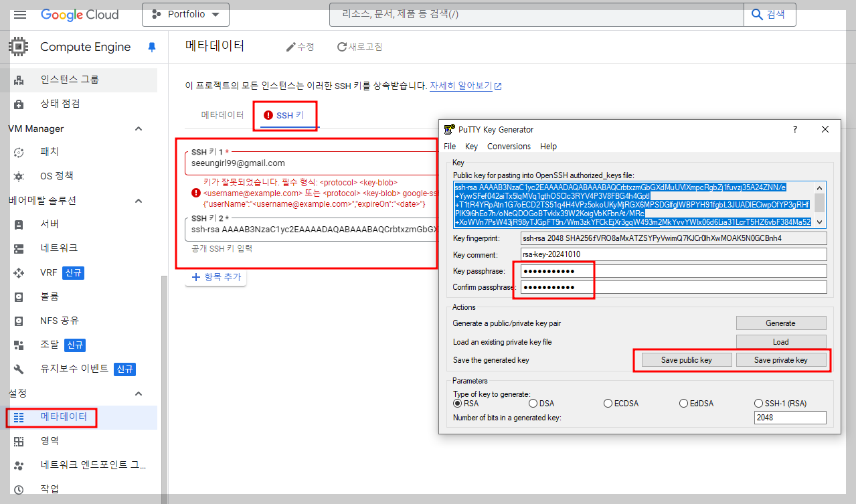
Task: Click the 상태 점검 health check icon
Action: click(19, 104)
